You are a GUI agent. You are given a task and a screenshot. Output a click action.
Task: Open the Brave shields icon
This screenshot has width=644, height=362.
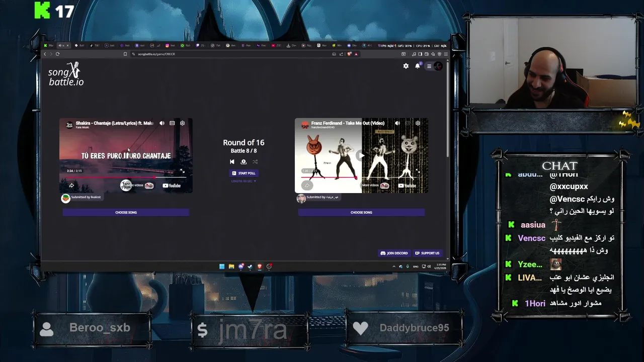click(349, 54)
